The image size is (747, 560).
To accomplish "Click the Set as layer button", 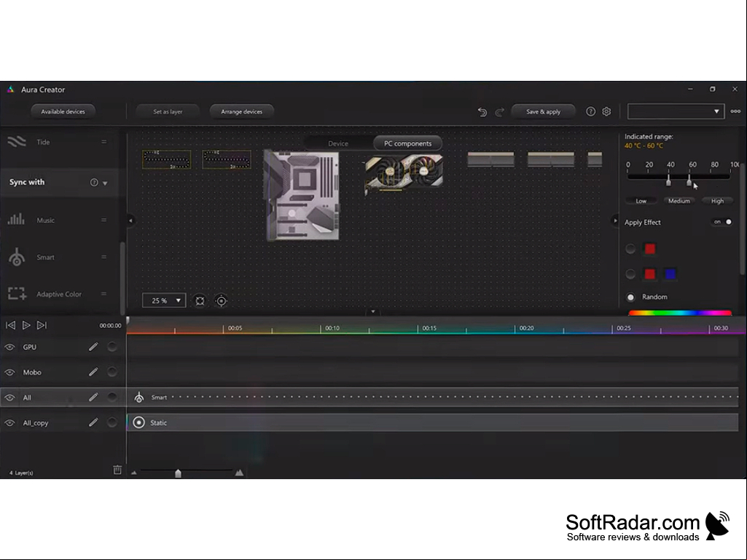I will [168, 111].
